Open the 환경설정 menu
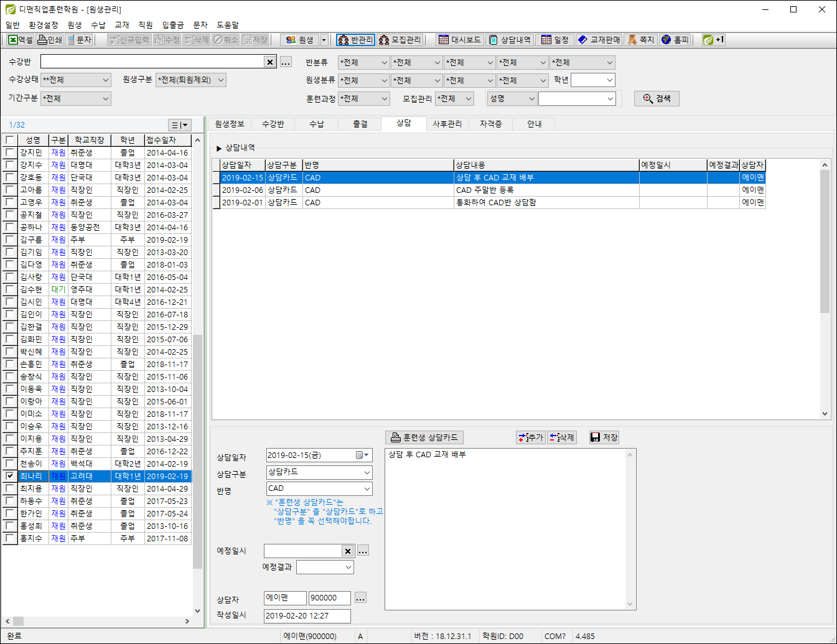The height and width of the screenshot is (644, 837). pyautogui.click(x=44, y=25)
